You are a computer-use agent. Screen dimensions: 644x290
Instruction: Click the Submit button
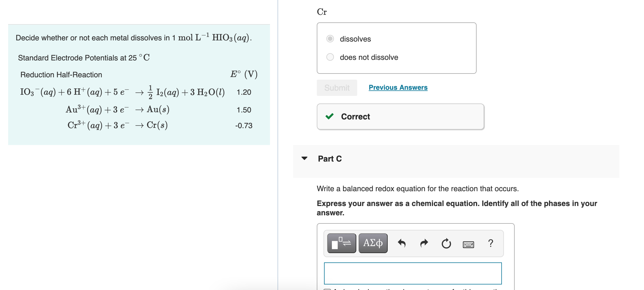[x=337, y=87]
